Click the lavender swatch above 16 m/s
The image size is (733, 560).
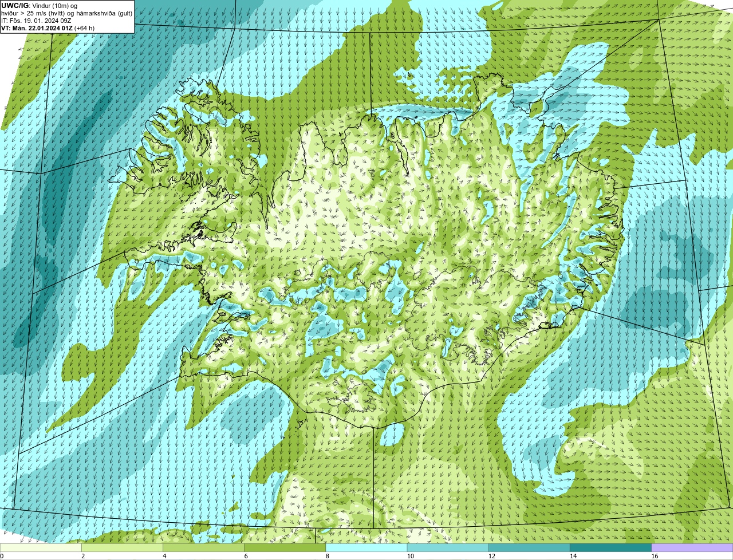(x=692, y=547)
